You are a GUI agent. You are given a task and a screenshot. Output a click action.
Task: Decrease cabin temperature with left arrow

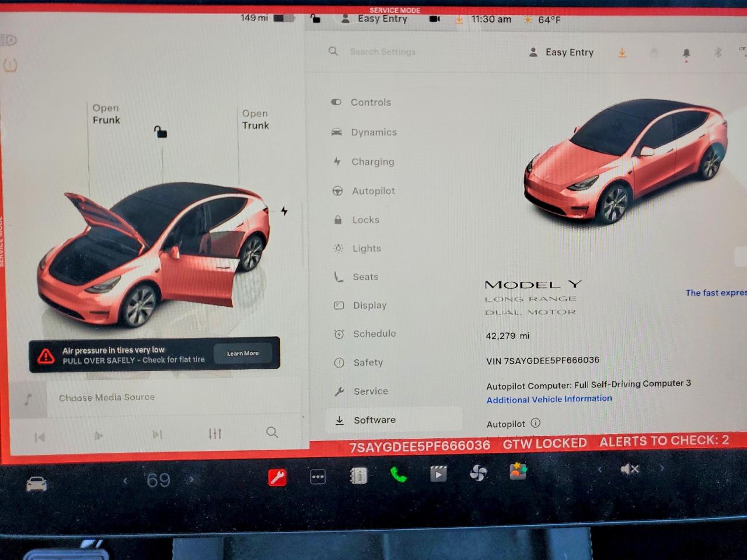(125, 481)
